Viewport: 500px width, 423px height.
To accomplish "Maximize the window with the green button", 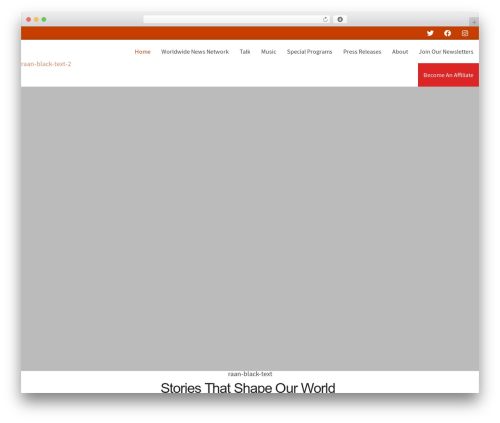I will tap(44, 19).
